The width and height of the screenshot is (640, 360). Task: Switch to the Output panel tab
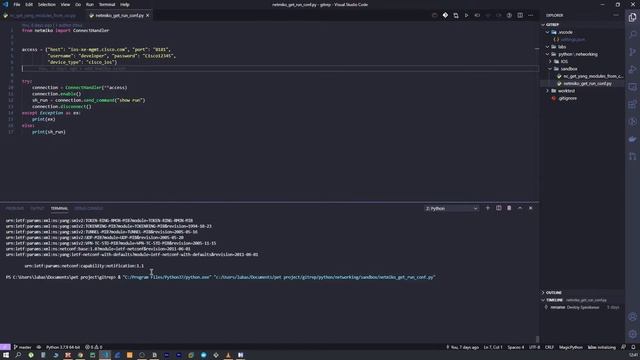click(37, 208)
